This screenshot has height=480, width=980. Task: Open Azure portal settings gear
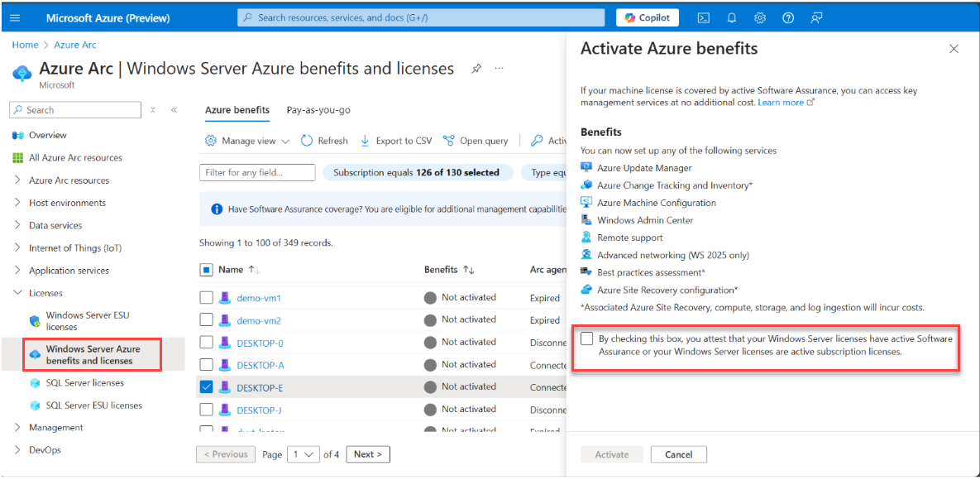click(760, 17)
